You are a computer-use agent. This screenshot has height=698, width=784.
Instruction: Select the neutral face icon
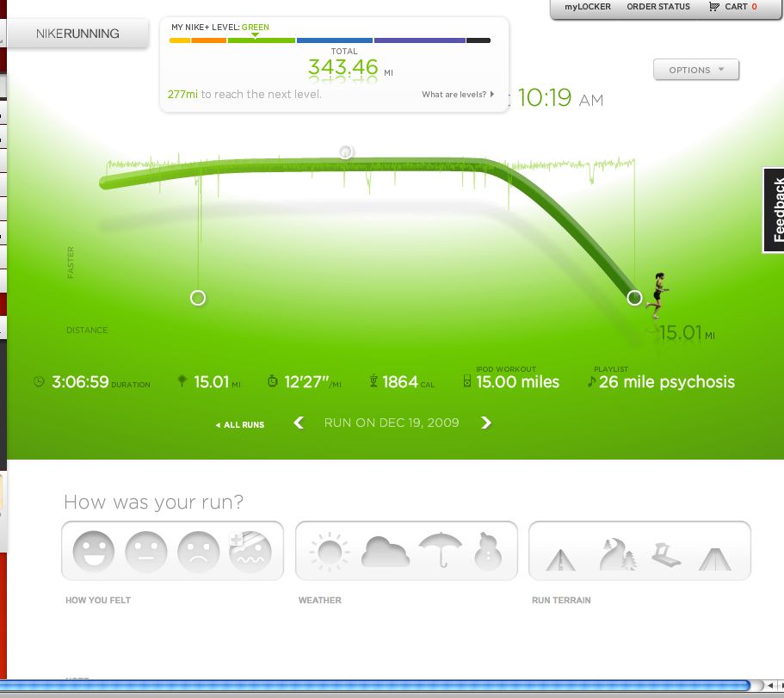[146, 552]
